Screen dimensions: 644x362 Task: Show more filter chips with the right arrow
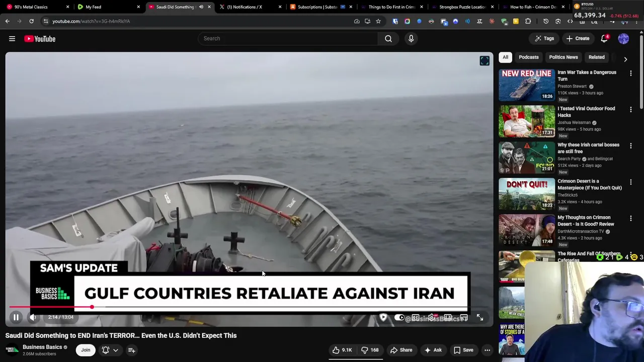click(625, 59)
